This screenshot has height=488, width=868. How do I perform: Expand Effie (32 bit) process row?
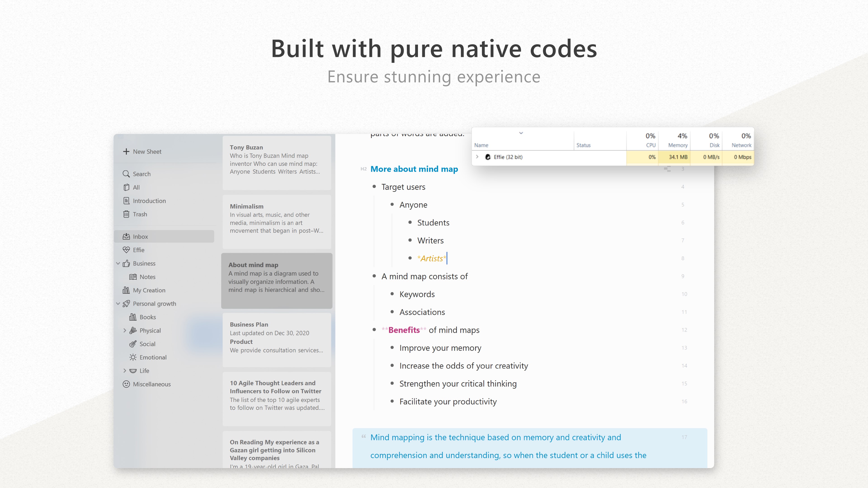coord(477,157)
